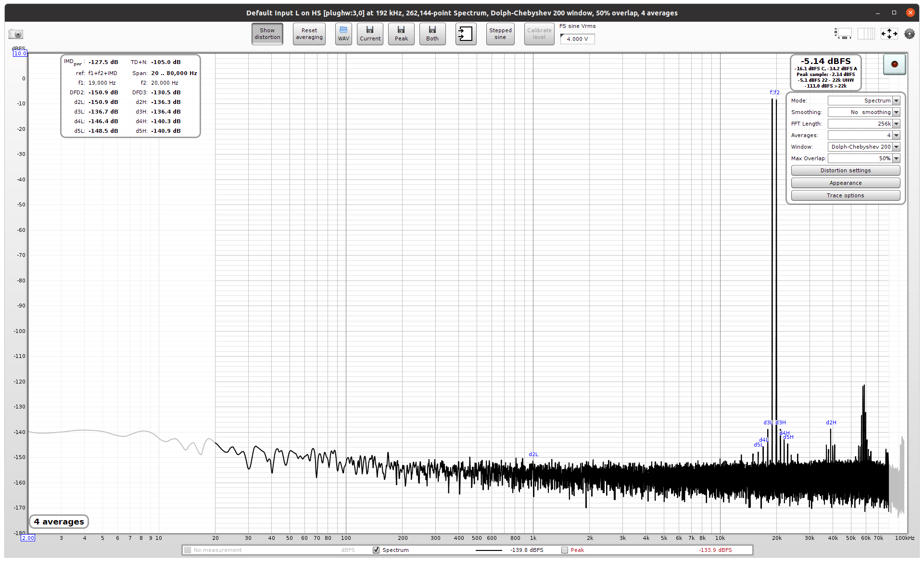This screenshot has height=562, width=924.
Task: Save the Current trace
Action: [x=370, y=34]
